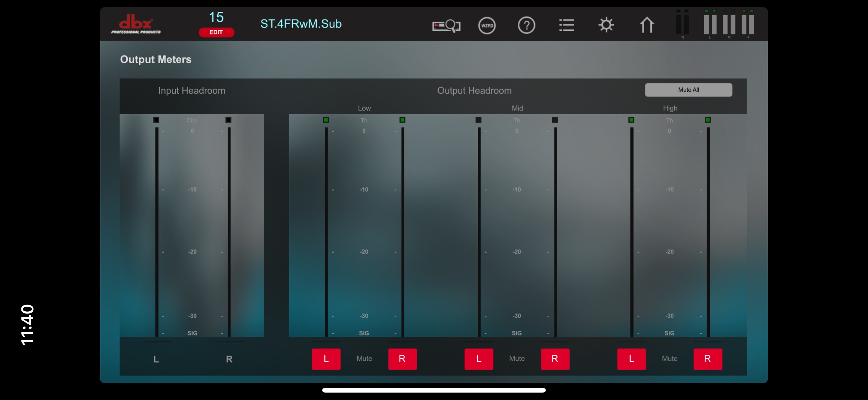Click the Input Headroom R channel label
The width and height of the screenshot is (868, 400).
point(229,359)
